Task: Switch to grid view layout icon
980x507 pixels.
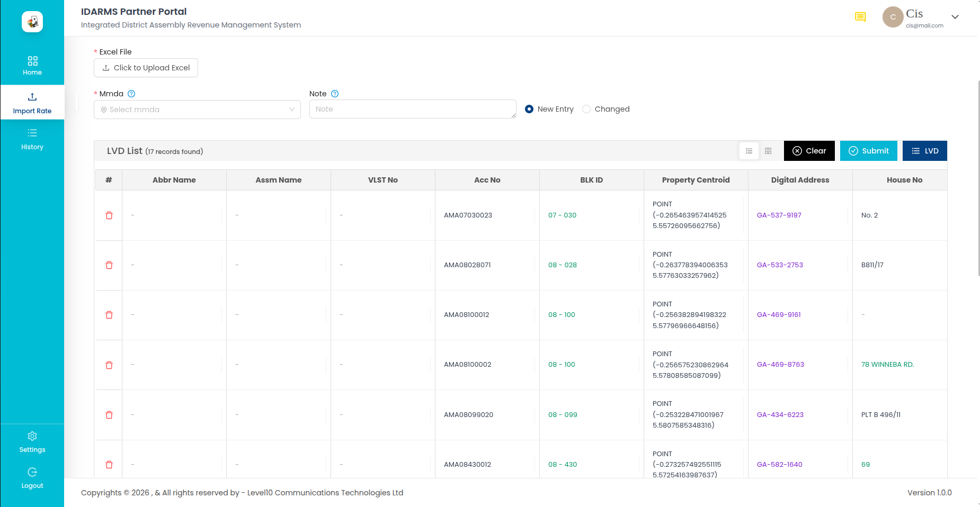Action: (x=768, y=151)
